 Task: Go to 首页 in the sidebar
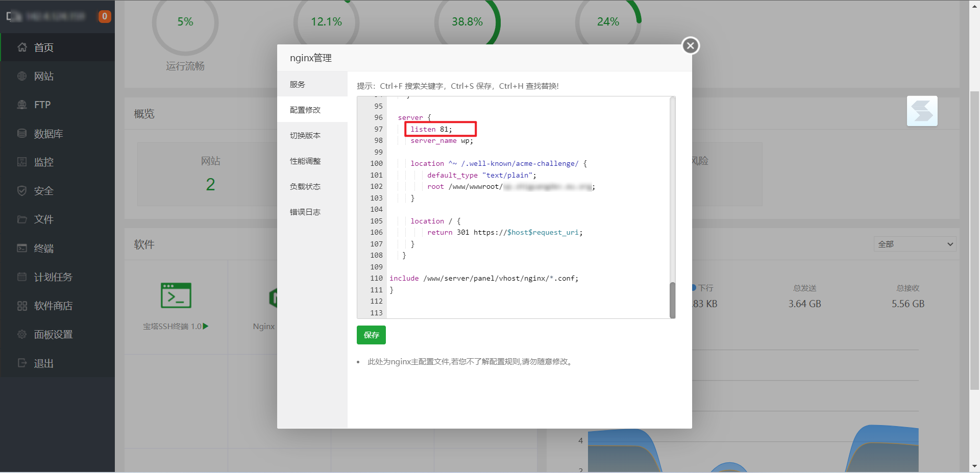57,47
